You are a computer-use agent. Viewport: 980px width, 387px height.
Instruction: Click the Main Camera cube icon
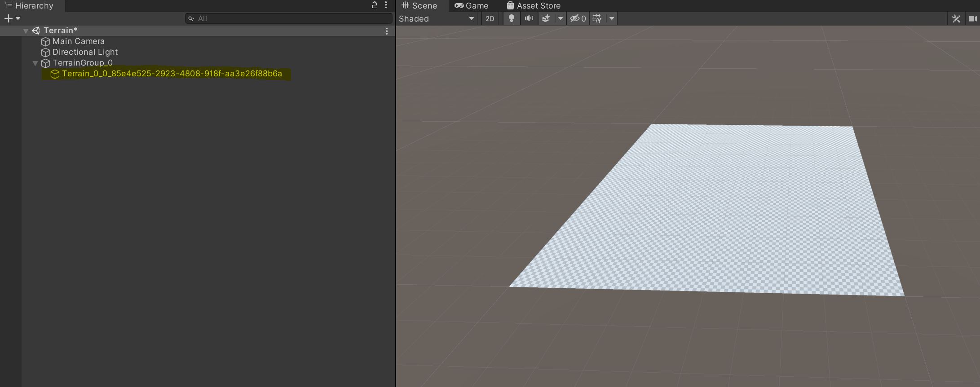click(45, 41)
